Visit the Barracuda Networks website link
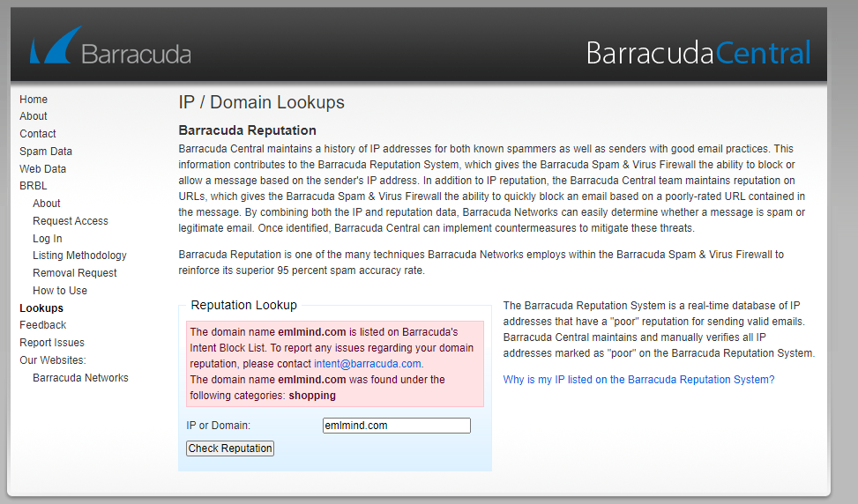This screenshot has width=858, height=504. pyautogui.click(x=80, y=378)
